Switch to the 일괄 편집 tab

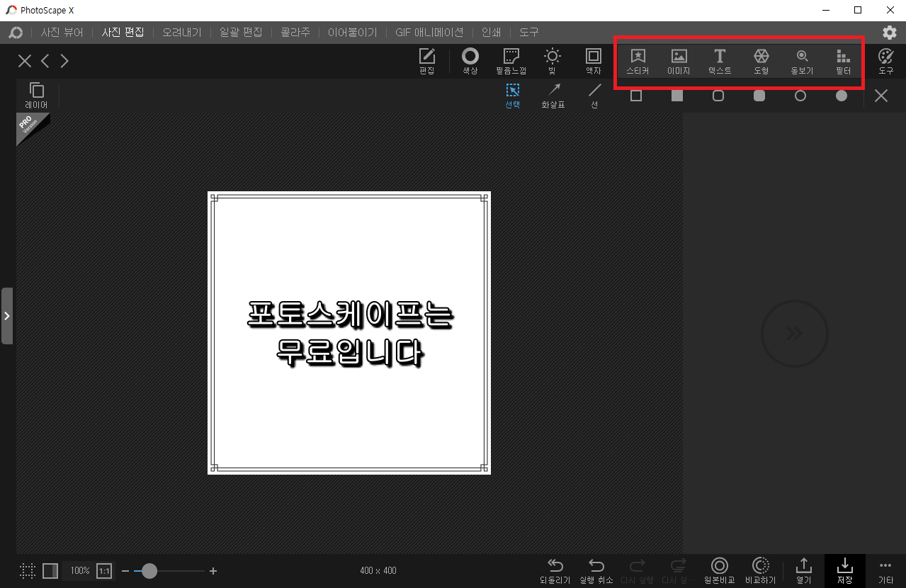[x=241, y=33]
